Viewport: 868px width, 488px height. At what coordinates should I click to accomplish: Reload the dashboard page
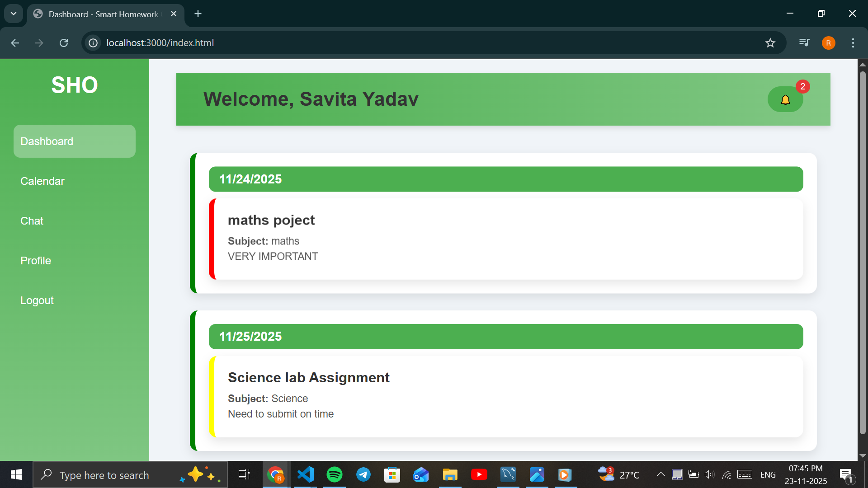64,43
